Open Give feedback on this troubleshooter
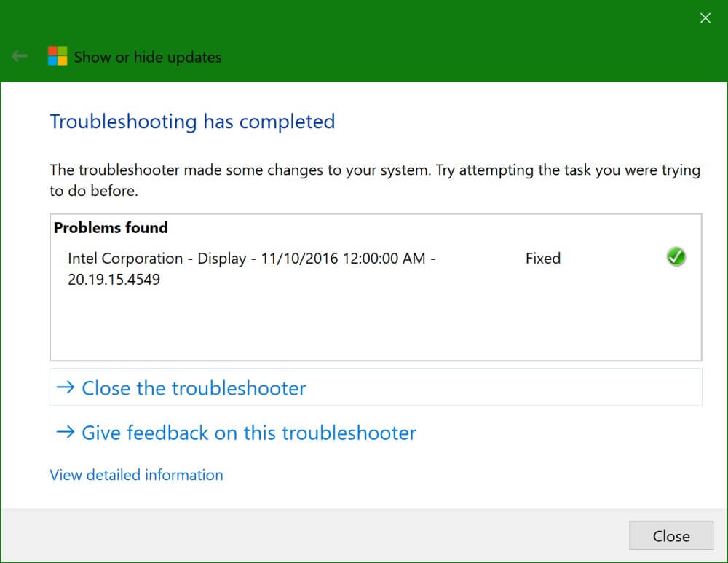Image resolution: width=728 pixels, height=563 pixels. point(237,433)
